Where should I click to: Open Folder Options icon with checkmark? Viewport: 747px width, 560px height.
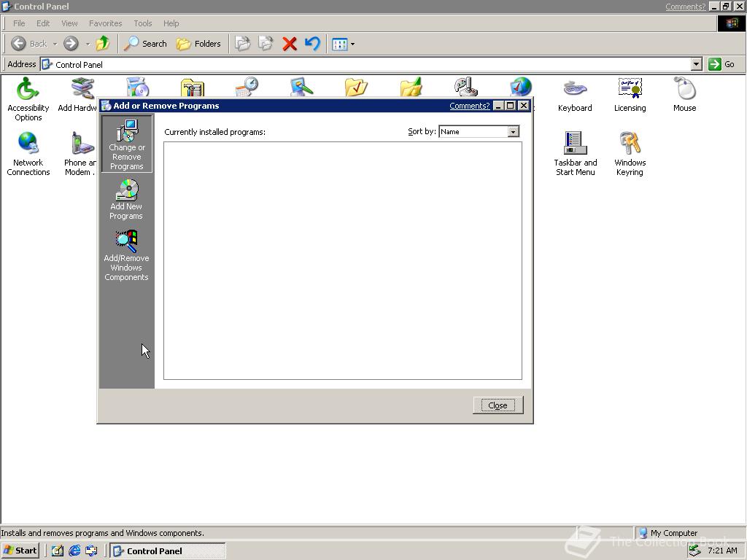tap(356, 87)
